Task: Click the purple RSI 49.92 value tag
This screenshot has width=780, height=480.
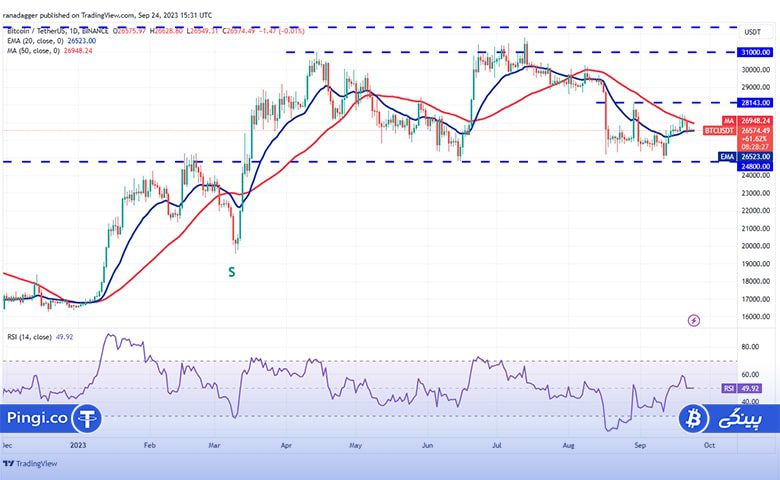Action: [x=741, y=388]
